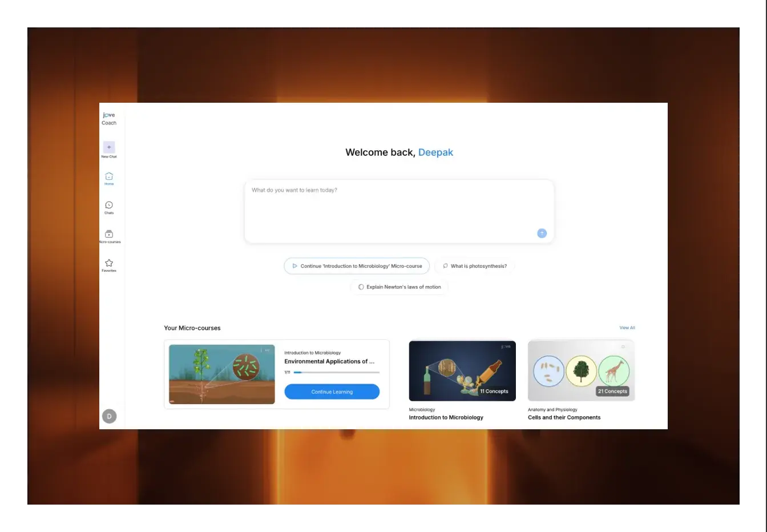
Task: Open the Cells and their Components thumbnail
Action: [x=581, y=371]
